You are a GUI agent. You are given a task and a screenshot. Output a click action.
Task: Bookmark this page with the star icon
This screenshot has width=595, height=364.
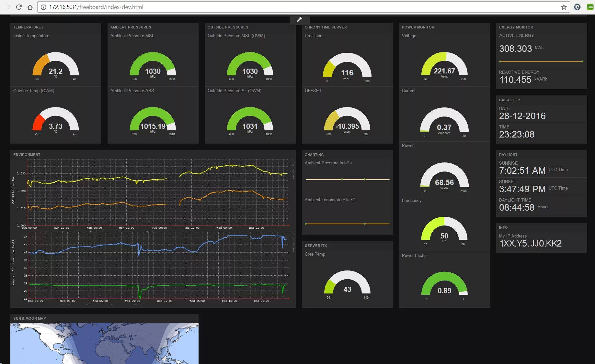pos(564,7)
